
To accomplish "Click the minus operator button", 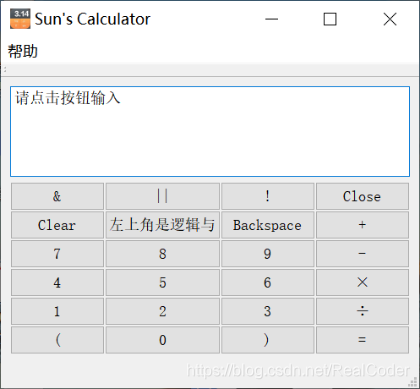I will (x=362, y=254).
